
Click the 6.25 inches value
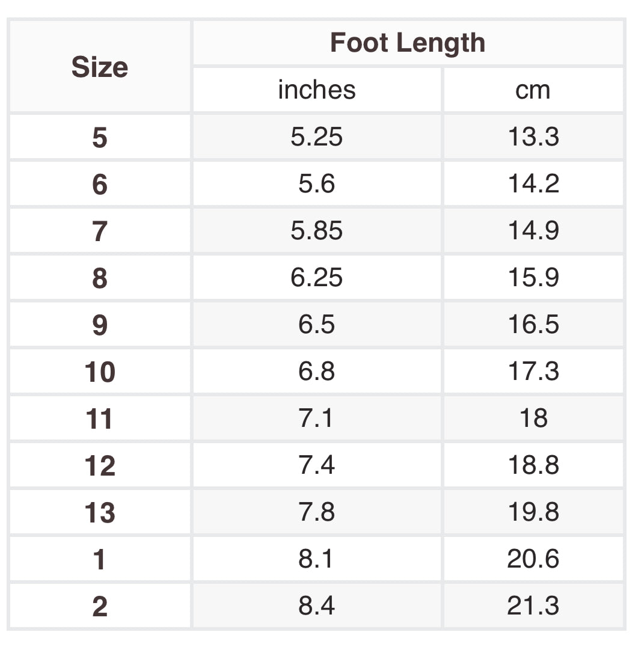coord(317,278)
